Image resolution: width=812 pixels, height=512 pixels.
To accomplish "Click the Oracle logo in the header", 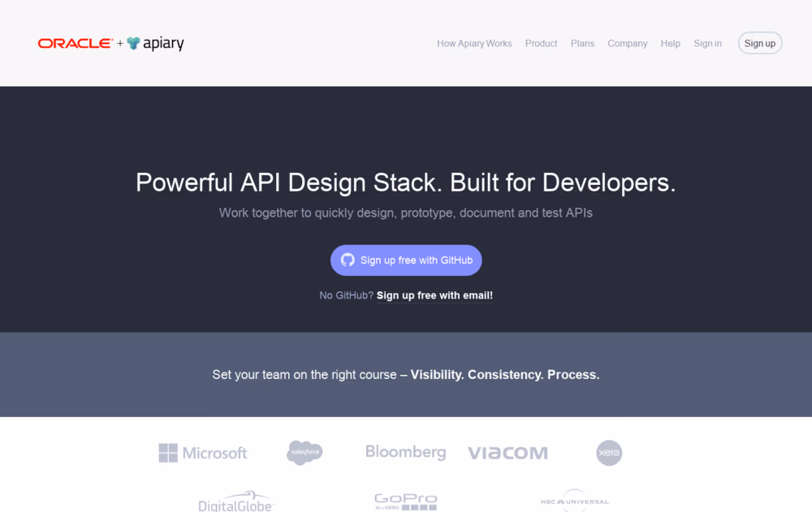I will (x=75, y=44).
